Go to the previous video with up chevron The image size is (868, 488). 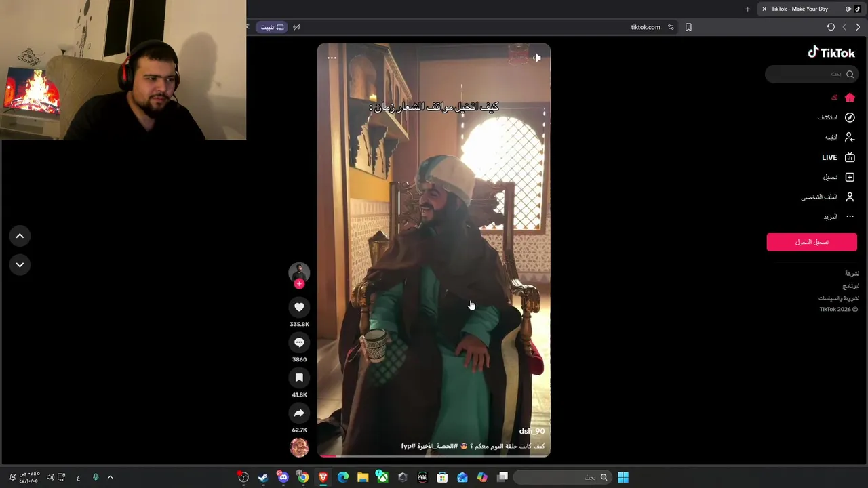point(20,236)
